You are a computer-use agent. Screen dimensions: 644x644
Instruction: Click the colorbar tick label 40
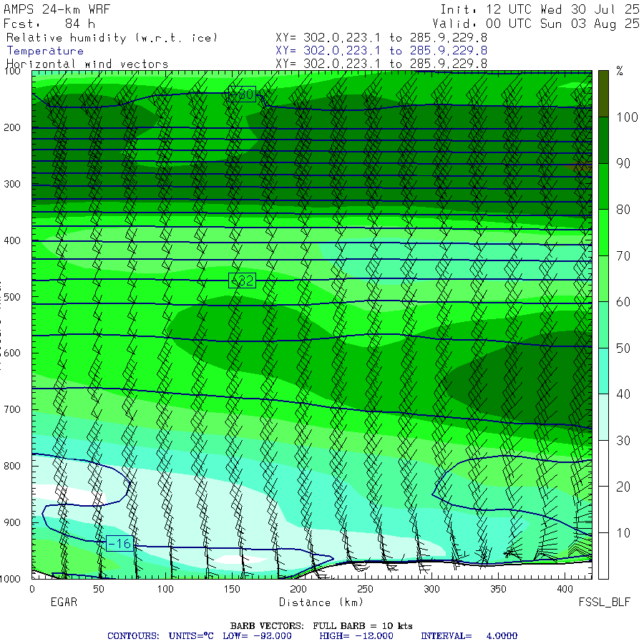click(623, 394)
